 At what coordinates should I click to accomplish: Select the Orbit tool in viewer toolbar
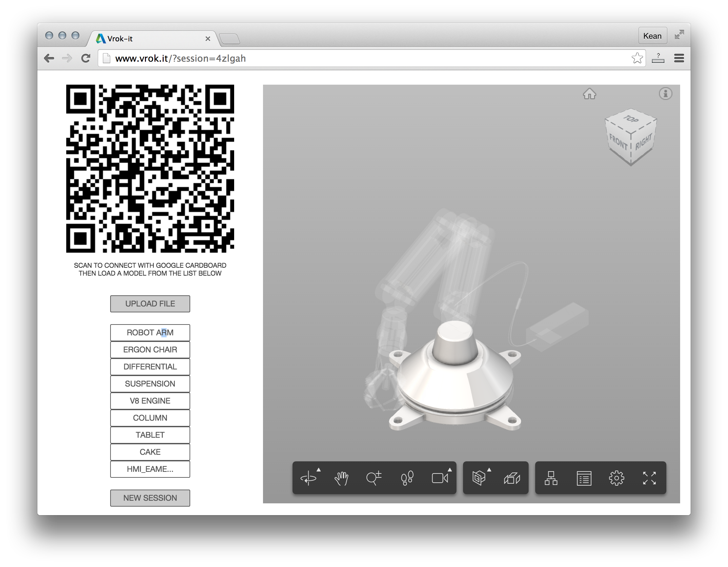click(308, 478)
